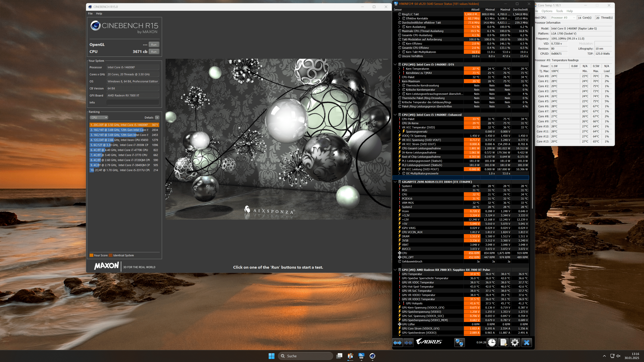Click HWiNFO expand columns arrows button
The image size is (644, 362).
pyautogui.click(x=397, y=343)
